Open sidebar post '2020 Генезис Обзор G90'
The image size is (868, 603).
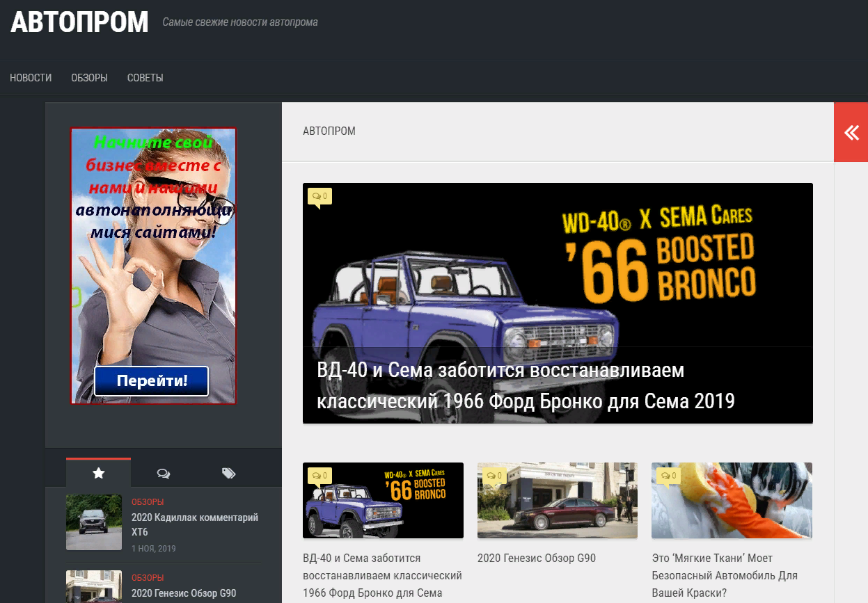click(x=184, y=593)
